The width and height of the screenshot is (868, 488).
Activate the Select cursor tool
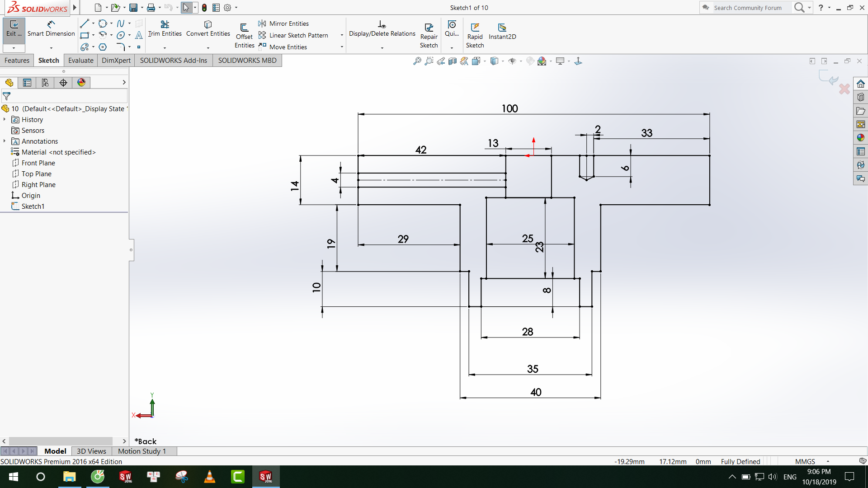coord(186,8)
